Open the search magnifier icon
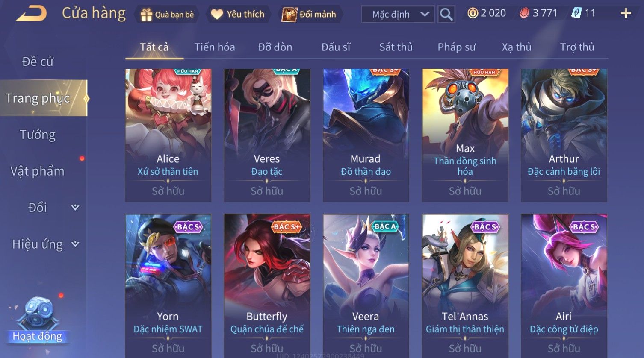Viewport: 644px width, 358px height. click(446, 14)
